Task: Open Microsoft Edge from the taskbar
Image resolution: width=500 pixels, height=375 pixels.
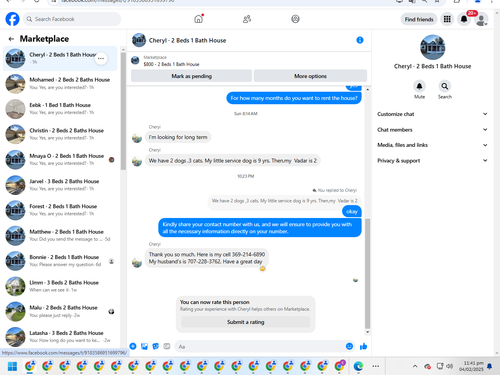Action: [x=358, y=366]
